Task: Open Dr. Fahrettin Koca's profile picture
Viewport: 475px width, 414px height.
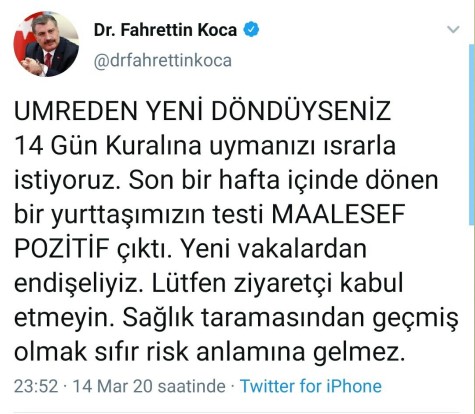Action: (x=46, y=44)
